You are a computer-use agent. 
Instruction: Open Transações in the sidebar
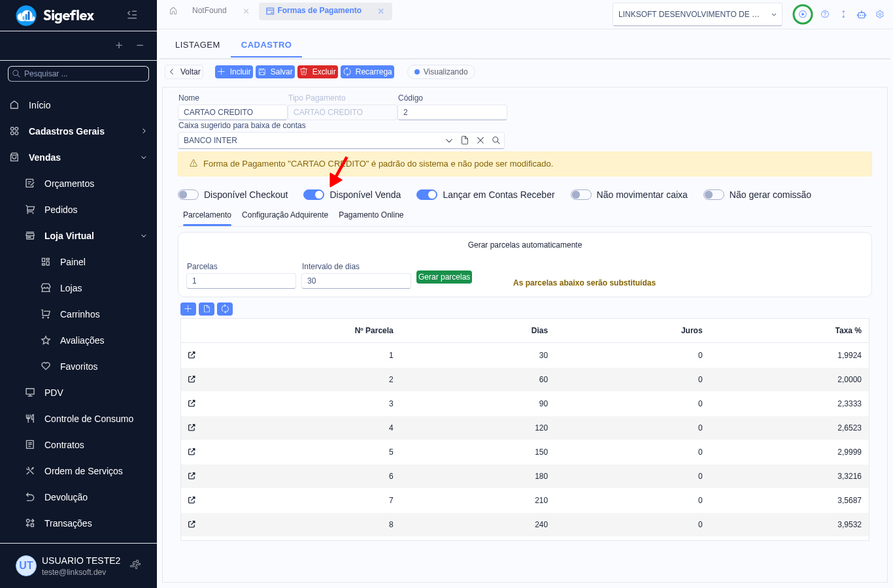point(78,523)
